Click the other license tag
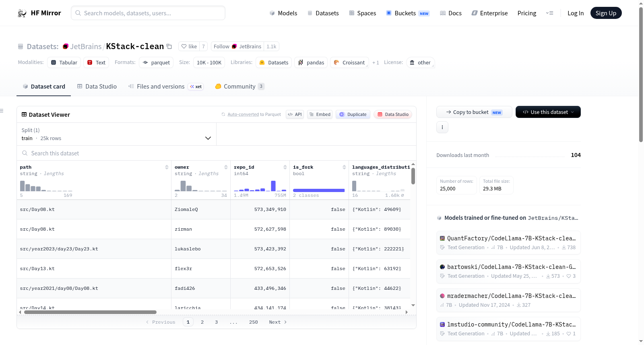 click(420, 62)
